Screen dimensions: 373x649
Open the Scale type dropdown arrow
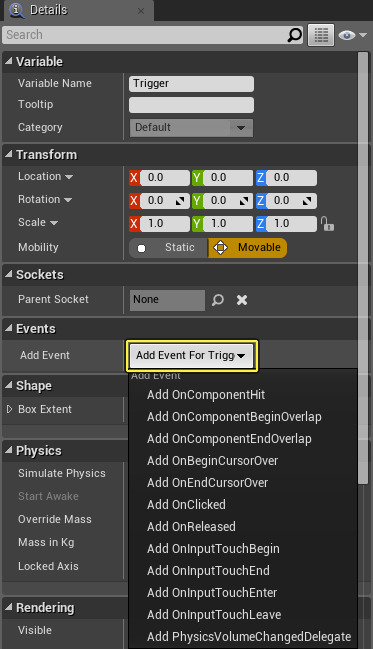tap(54, 223)
